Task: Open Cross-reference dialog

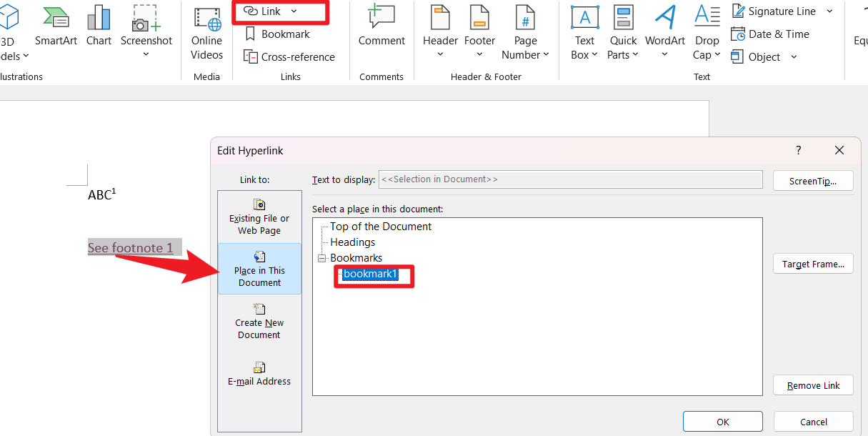Action: [x=289, y=56]
